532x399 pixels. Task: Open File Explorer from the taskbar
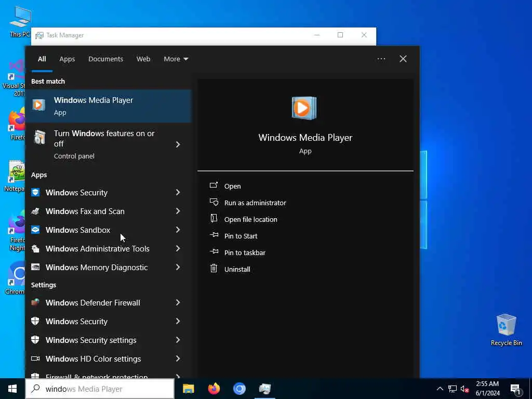click(188, 389)
